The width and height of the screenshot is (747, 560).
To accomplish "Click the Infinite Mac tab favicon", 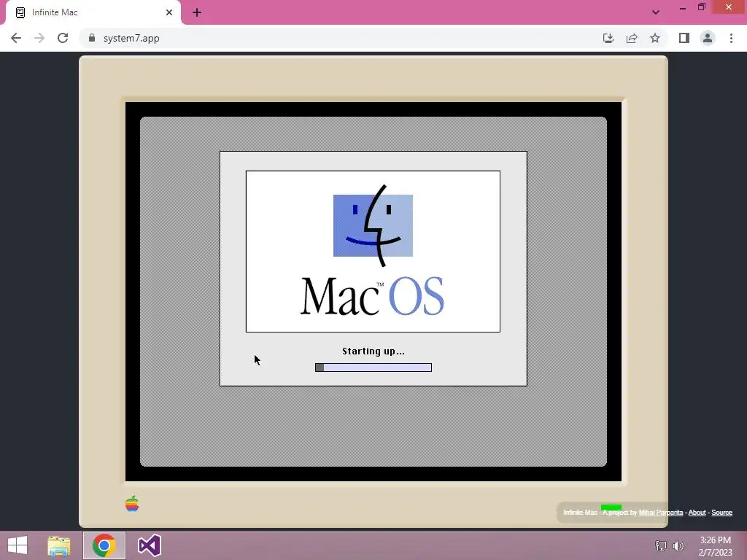I will tap(20, 12).
